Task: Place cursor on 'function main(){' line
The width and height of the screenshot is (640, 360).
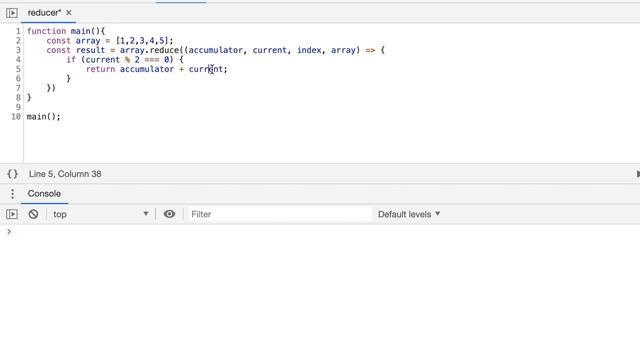Action: point(66,31)
